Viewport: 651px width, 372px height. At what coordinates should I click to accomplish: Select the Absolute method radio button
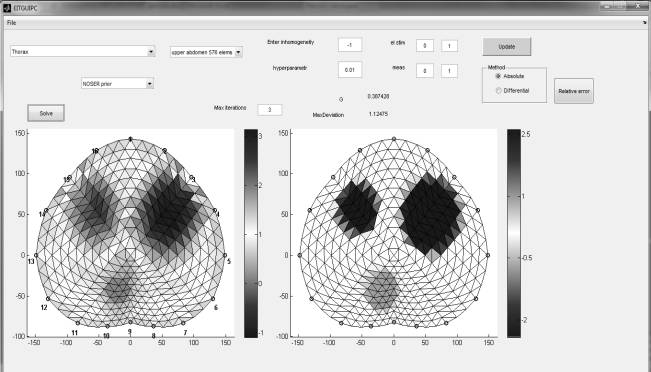click(x=498, y=76)
